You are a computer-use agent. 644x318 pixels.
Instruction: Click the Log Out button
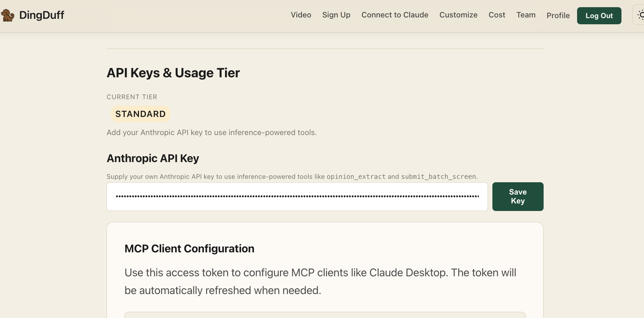(599, 15)
